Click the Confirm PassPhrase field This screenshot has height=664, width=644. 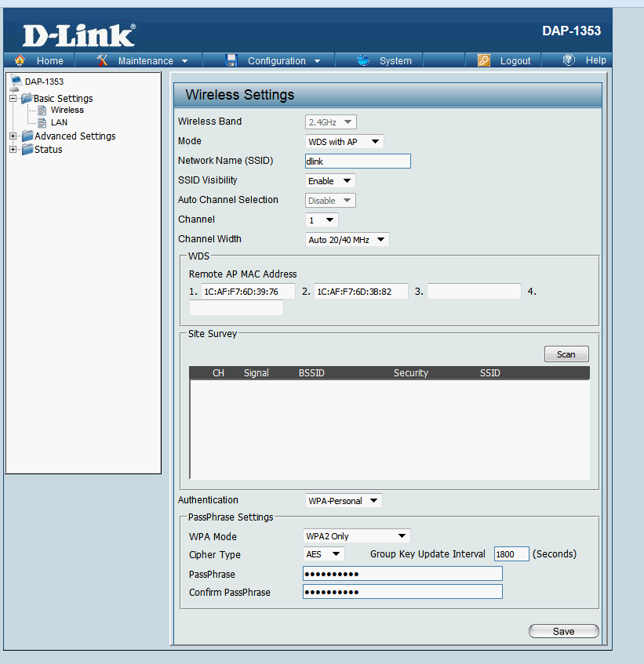click(402, 592)
